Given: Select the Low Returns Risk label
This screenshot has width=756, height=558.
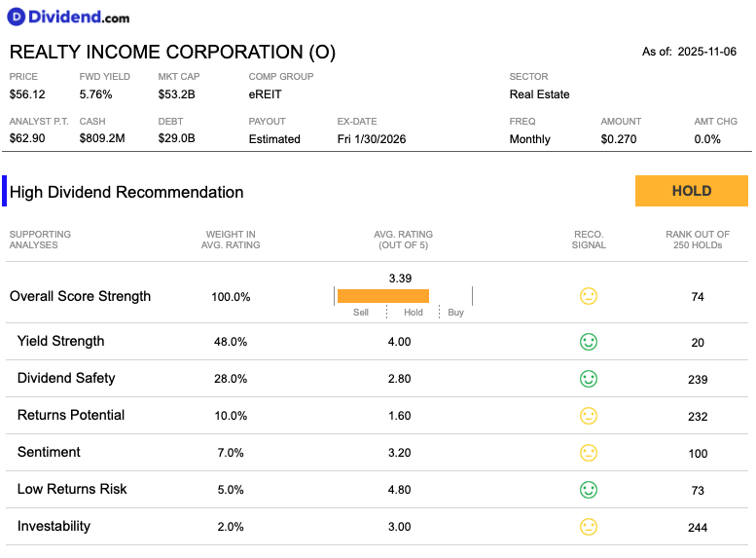Looking at the screenshot, I should tap(72, 489).
